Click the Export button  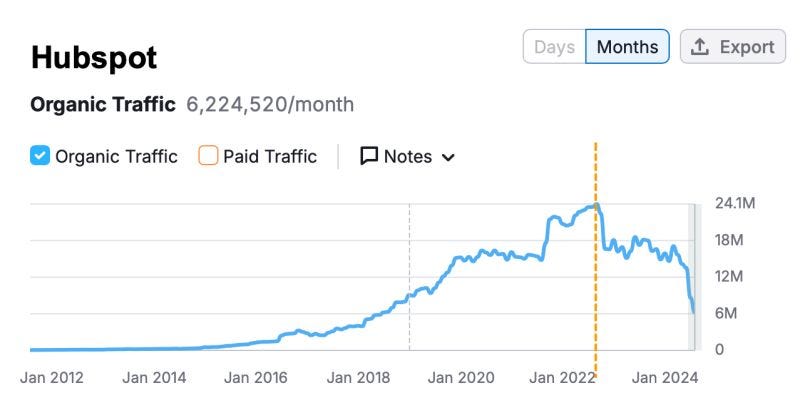tap(733, 47)
